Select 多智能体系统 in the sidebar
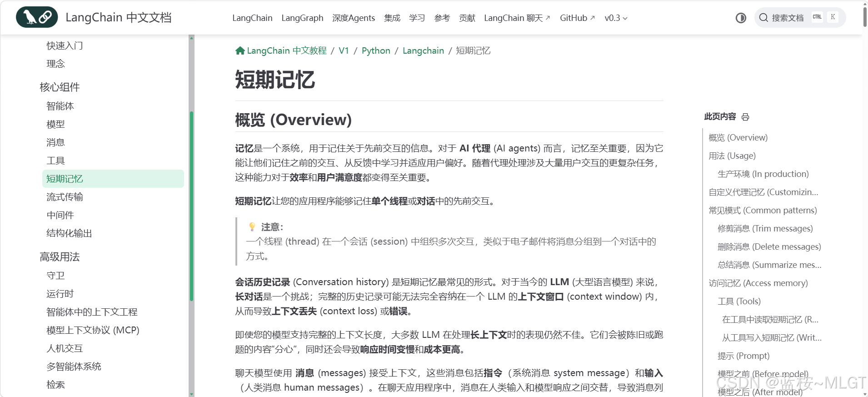 click(x=74, y=367)
